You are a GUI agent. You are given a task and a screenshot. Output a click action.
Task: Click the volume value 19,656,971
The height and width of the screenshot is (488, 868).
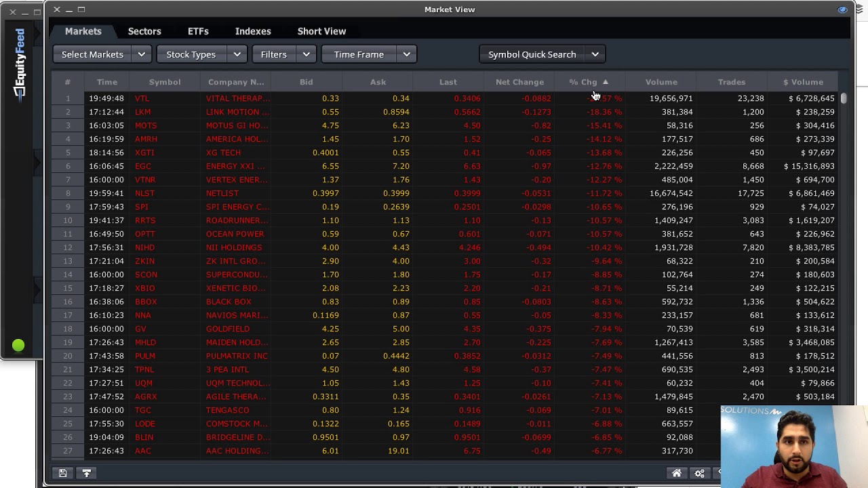click(x=671, y=98)
